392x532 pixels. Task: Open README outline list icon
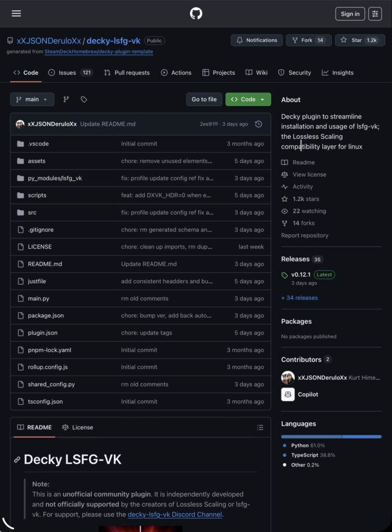[x=260, y=428]
